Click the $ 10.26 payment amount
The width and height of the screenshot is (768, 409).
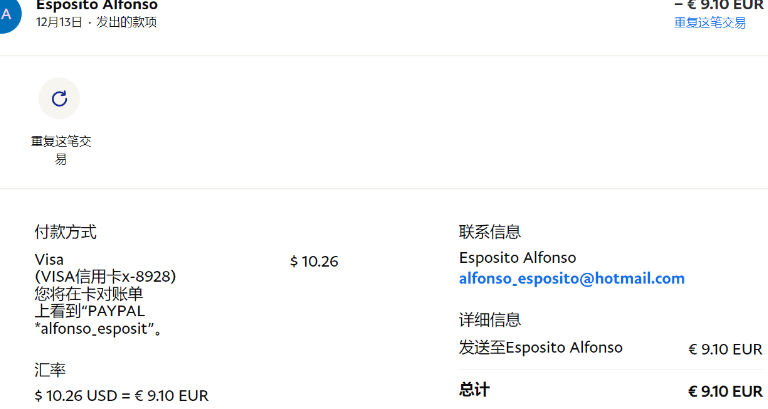pyautogui.click(x=314, y=262)
